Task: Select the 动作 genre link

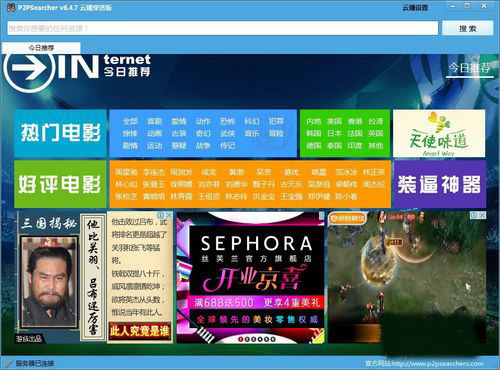Action: click(203, 121)
